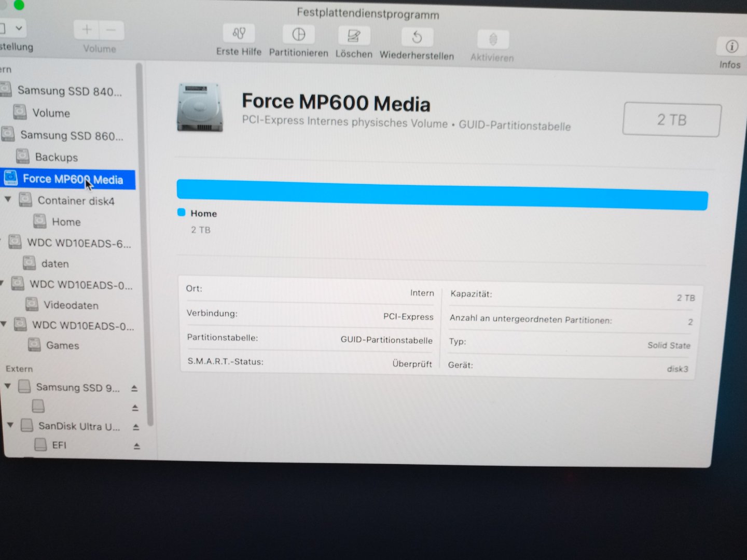Image resolution: width=747 pixels, height=560 pixels.
Task: Show disk details with Infos button
Action: pos(731,47)
